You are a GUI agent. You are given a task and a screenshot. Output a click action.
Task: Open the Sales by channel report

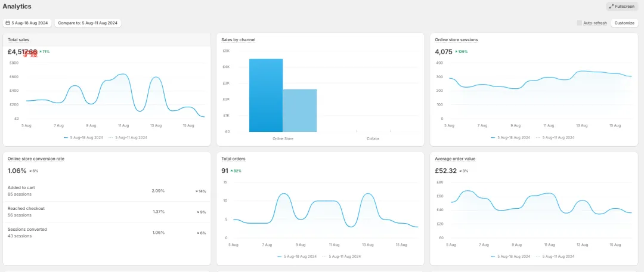238,39
